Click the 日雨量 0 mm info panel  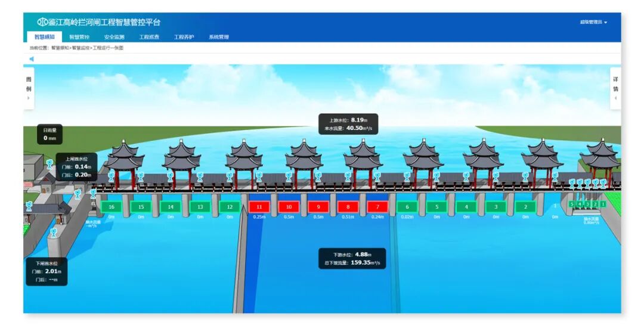coord(49,134)
